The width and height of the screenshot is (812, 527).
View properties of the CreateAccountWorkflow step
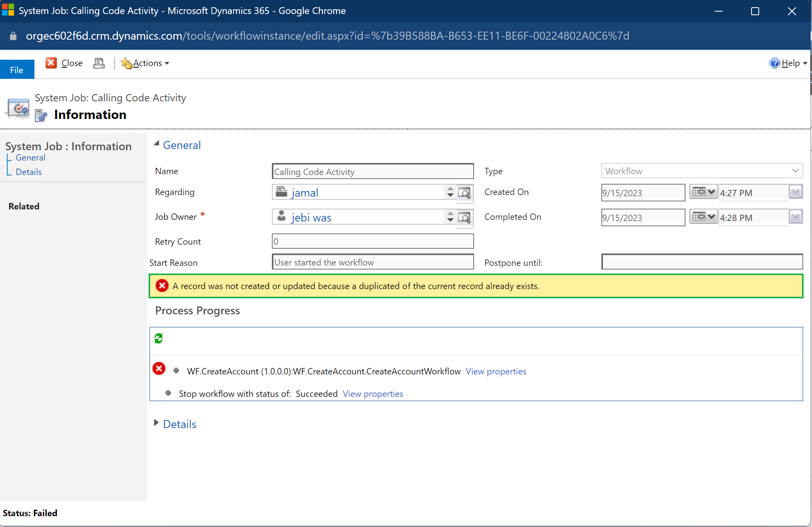click(496, 372)
